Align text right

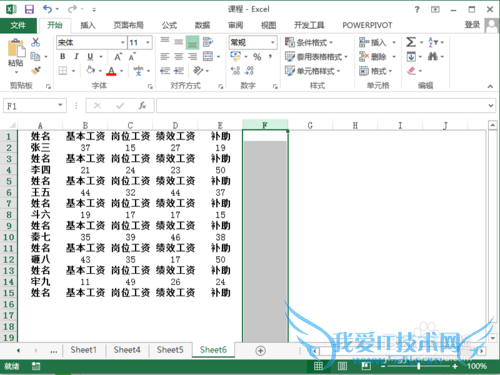coord(192,57)
